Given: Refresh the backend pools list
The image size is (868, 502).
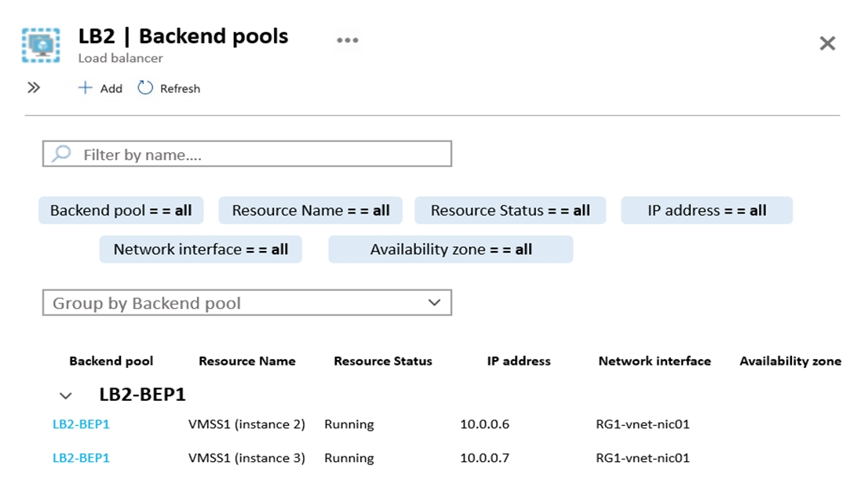Looking at the screenshot, I should point(169,88).
